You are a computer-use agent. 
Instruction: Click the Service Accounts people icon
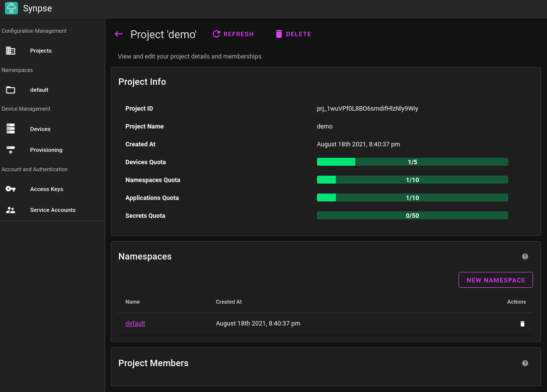point(10,210)
